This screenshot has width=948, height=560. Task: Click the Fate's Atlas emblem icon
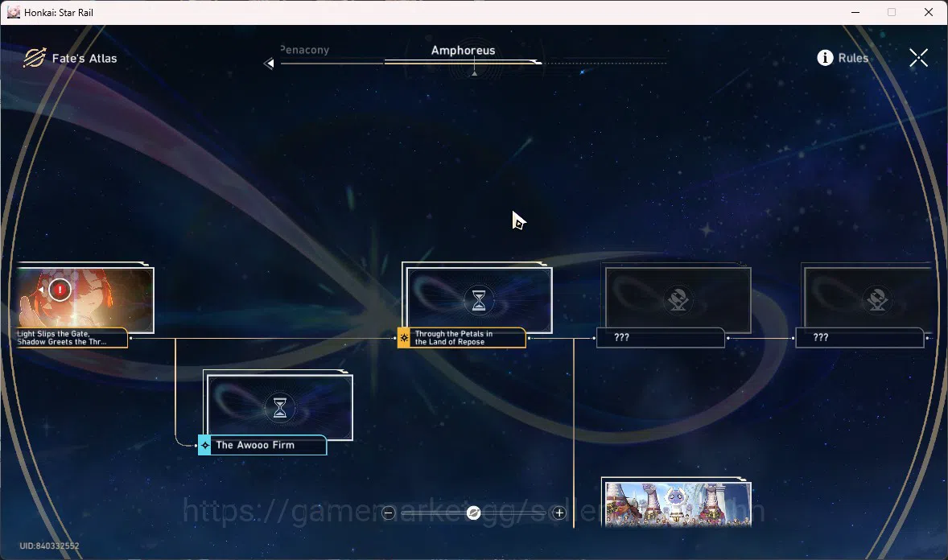[x=35, y=58]
